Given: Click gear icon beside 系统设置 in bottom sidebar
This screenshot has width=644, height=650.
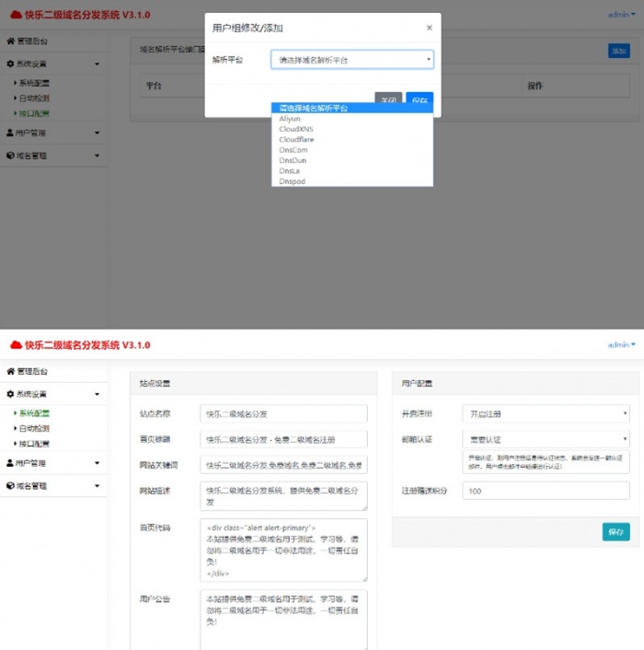Looking at the screenshot, I should pyautogui.click(x=10, y=394).
